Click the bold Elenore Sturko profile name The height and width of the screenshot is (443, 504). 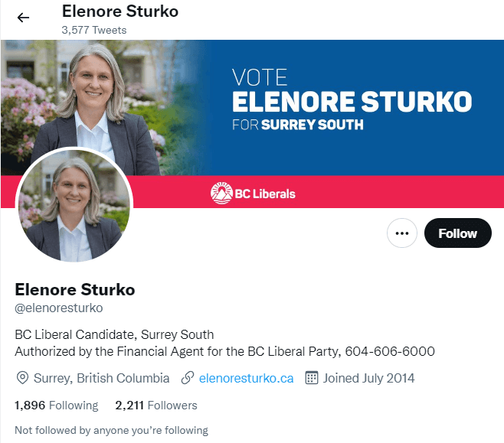pyautogui.click(x=75, y=289)
